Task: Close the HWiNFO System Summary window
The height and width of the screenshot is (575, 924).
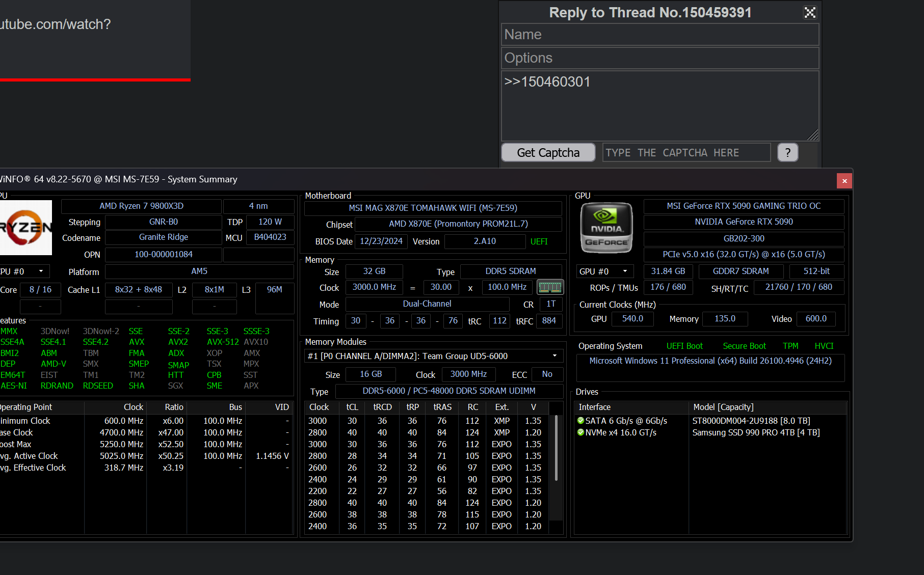Action: (x=844, y=181)
